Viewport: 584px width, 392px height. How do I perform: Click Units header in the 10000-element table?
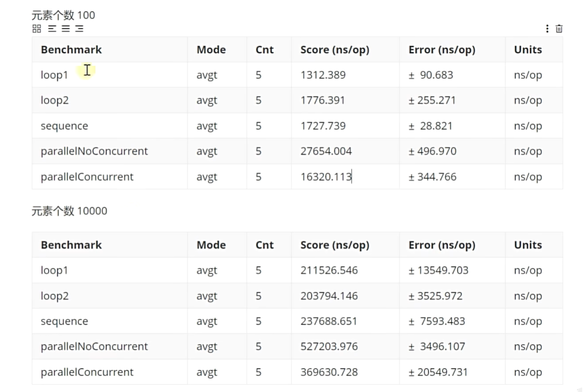click(528, 245)
